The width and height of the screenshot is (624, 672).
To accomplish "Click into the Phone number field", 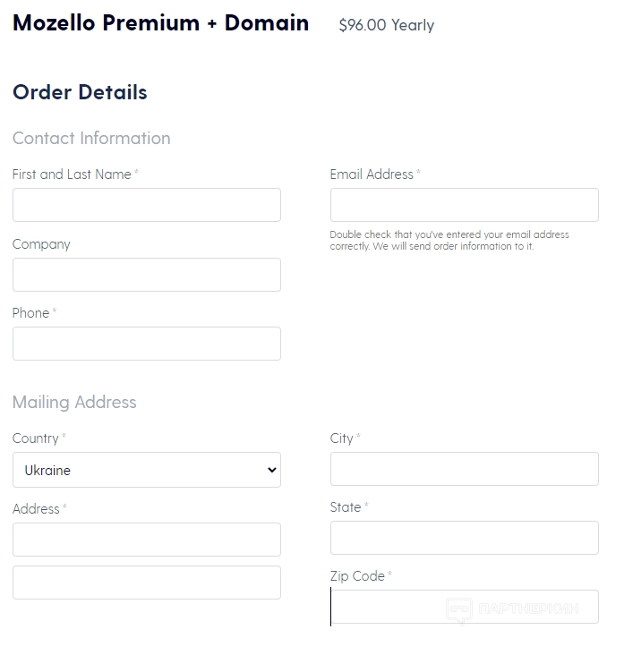I will click(146, 344).
